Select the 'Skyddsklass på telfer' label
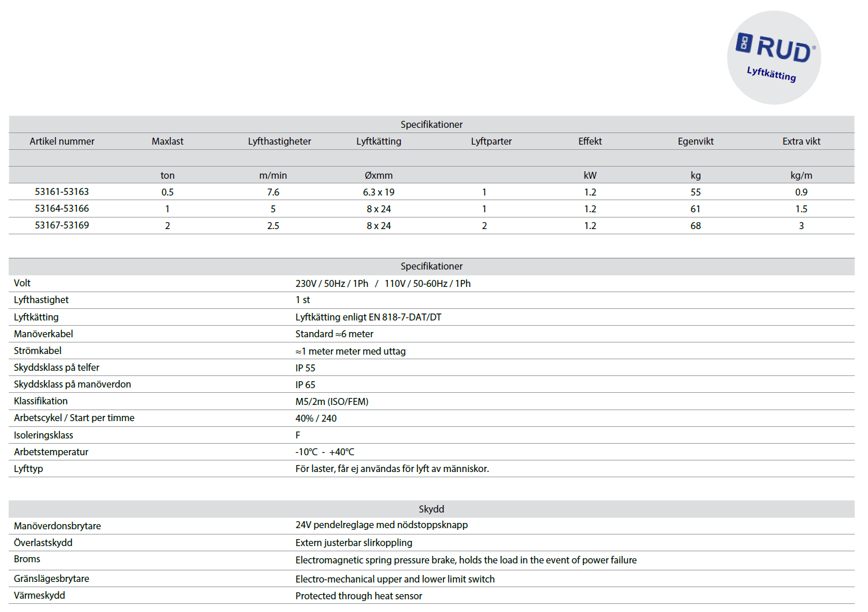868x612 pixels. [x=57, y=367]
